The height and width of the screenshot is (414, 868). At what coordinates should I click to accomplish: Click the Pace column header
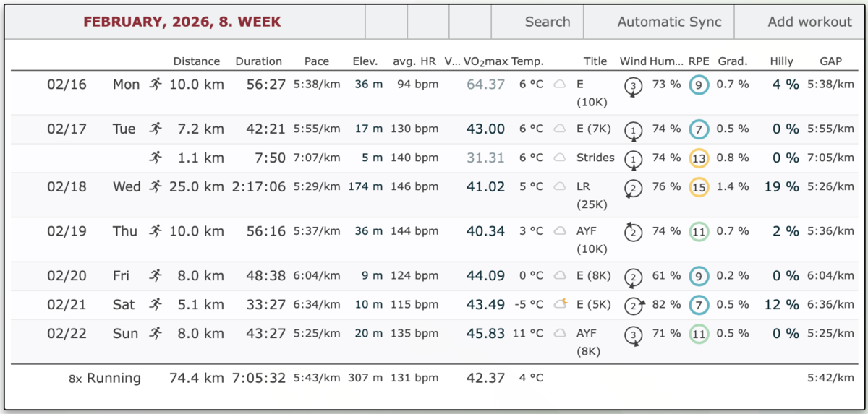[x=317, y=61]
